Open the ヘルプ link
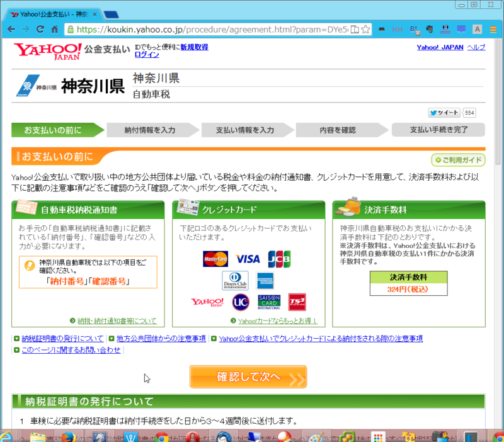 click(x=476, y=47)
